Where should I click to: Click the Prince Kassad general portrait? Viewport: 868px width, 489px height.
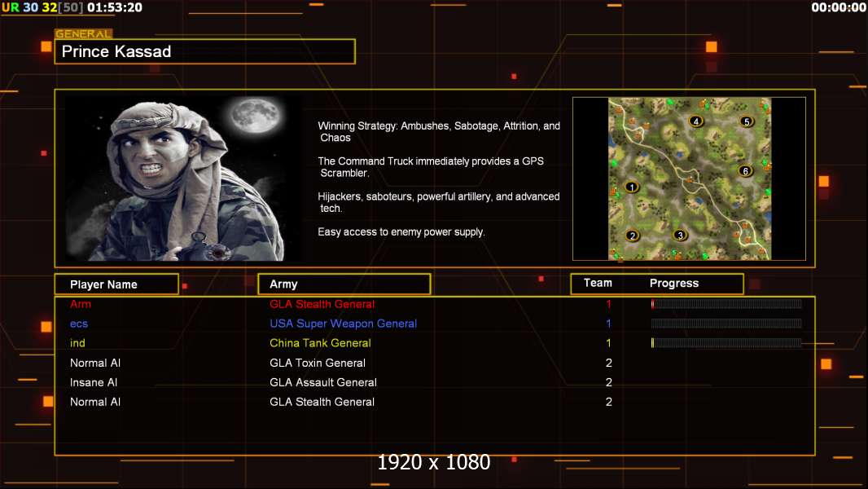click(183, 178)
